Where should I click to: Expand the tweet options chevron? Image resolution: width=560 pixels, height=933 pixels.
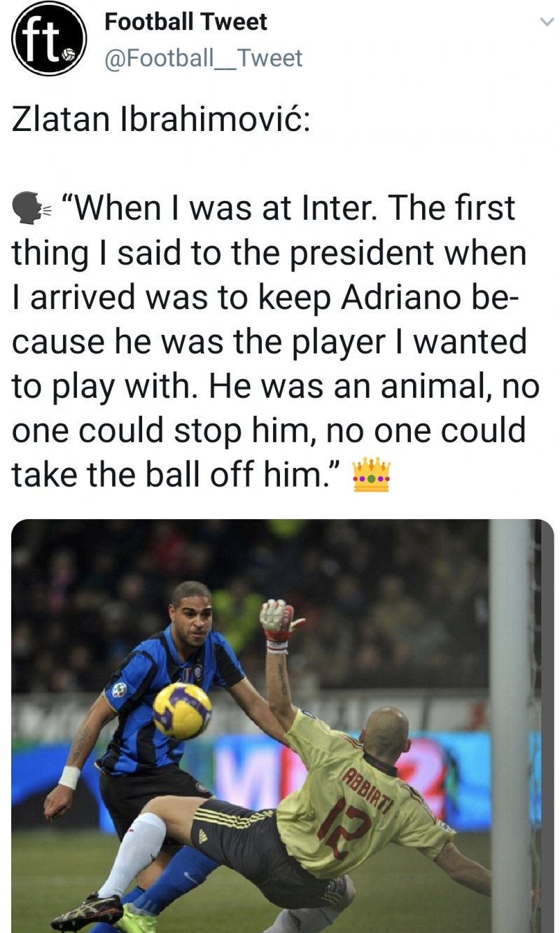545,22
